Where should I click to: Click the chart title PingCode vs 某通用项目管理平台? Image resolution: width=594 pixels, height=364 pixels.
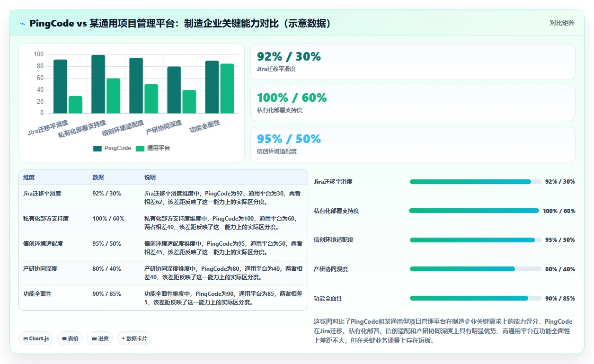180,24
